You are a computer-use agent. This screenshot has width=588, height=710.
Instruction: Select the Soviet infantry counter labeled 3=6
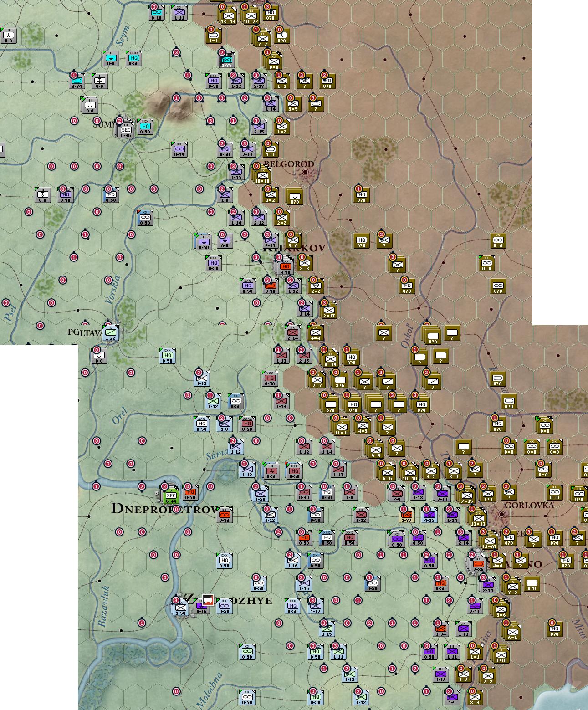[x=293, y=240]
